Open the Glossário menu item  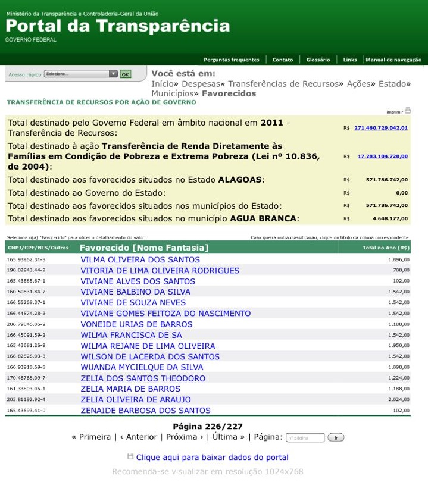pyautogui.click(x=318, y=60)
